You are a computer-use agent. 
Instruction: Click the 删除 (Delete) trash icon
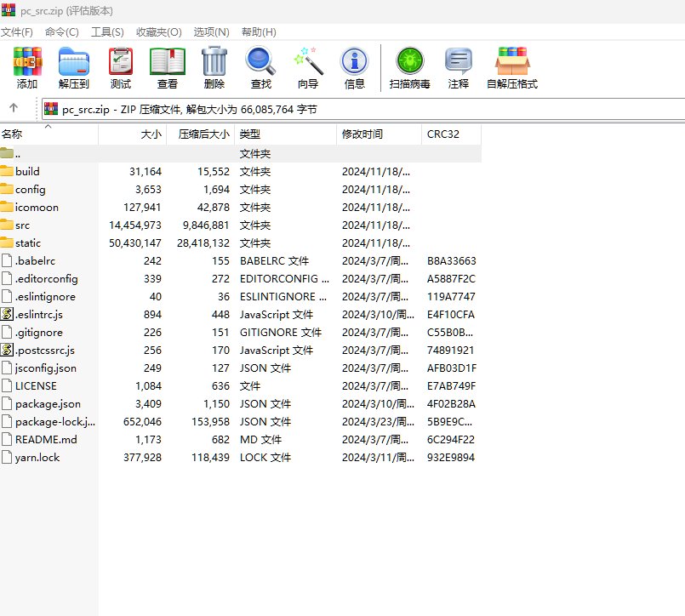coord(214,68)
